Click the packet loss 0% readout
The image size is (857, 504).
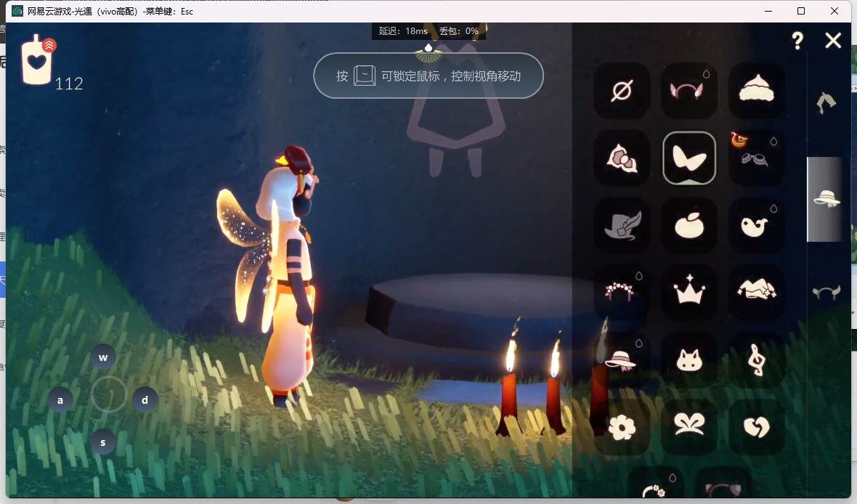point(459,31)
